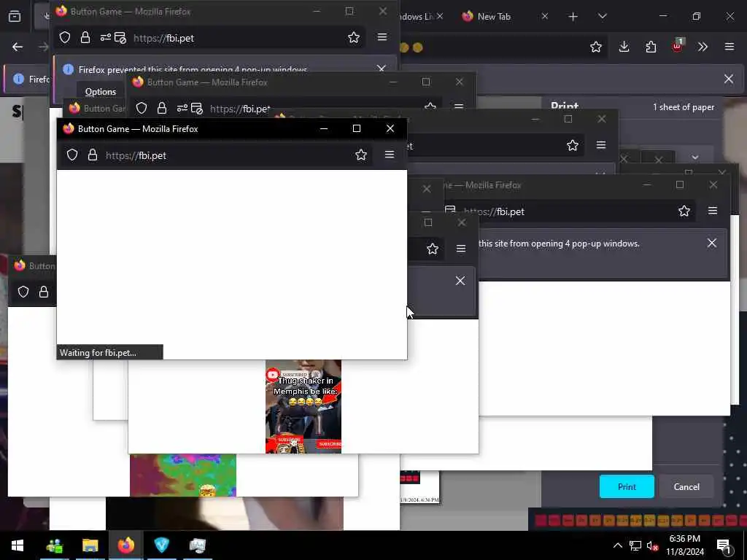Dismiss the 'opening 4 pop-up windows' notification on the right
Screen dimensions: 747x560
click(712, 244)
